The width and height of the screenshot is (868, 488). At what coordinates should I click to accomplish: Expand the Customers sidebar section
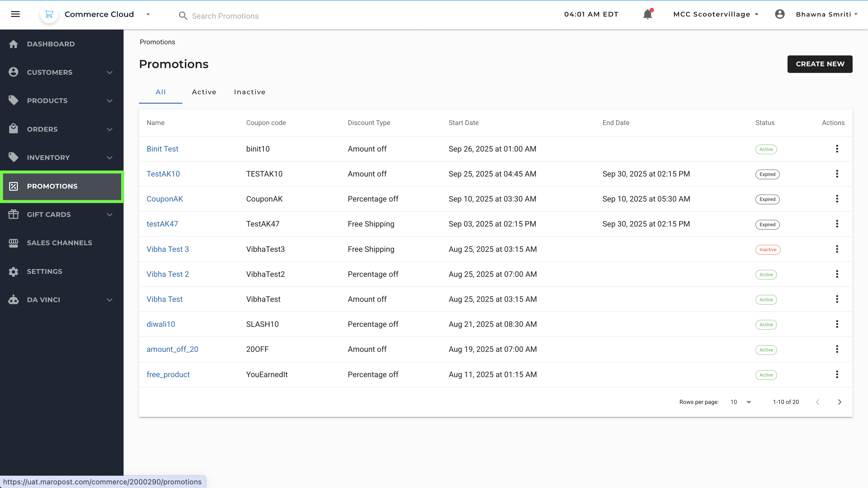(109, 72)
